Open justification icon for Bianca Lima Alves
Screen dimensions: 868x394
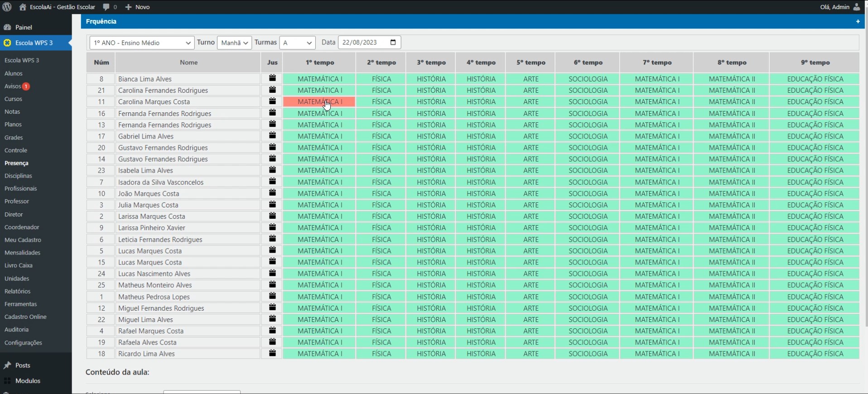pyautogui.click(x=272, y=78)
